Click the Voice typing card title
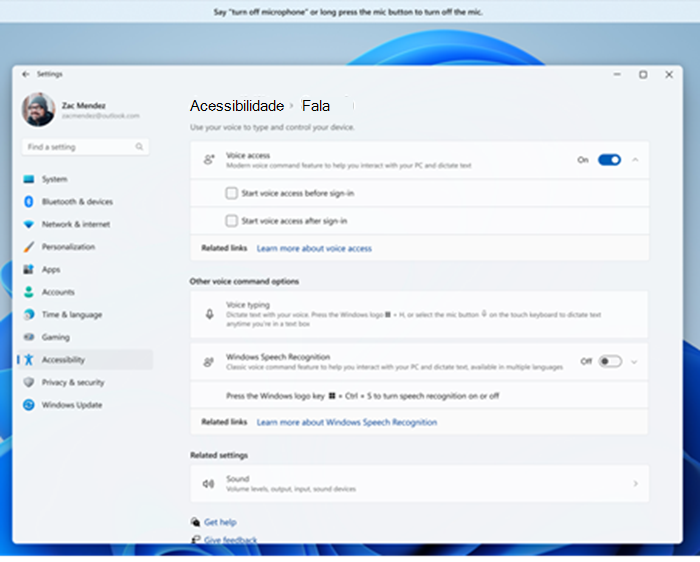The height and width of the screenshot is (562, 700). tap(248, 305)
